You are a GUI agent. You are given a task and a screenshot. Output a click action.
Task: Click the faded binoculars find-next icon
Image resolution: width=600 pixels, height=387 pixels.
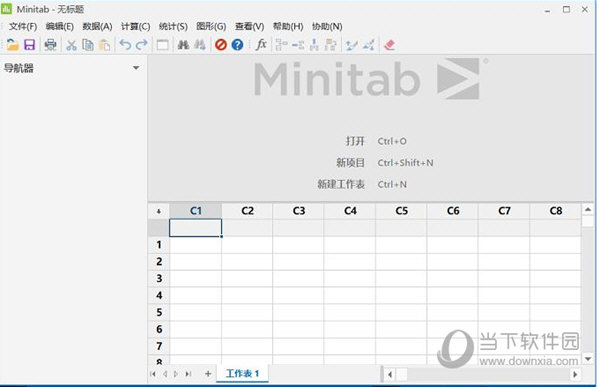[x=200, y=45]
